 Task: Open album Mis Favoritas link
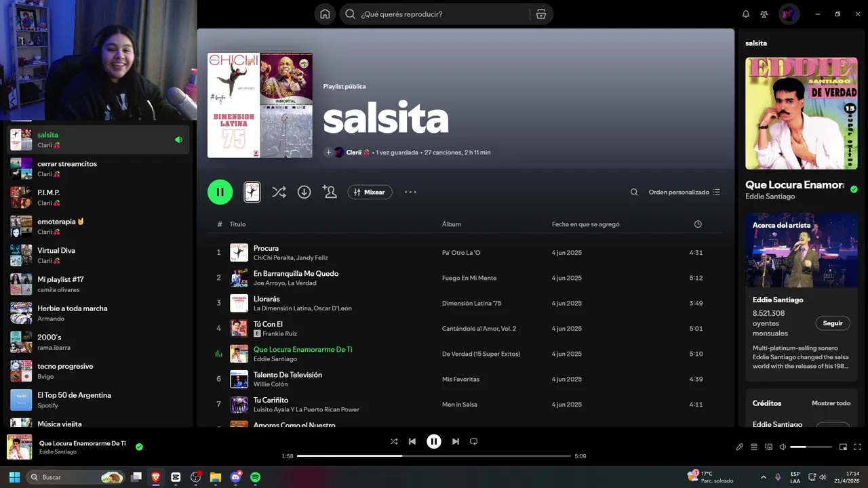460,379
